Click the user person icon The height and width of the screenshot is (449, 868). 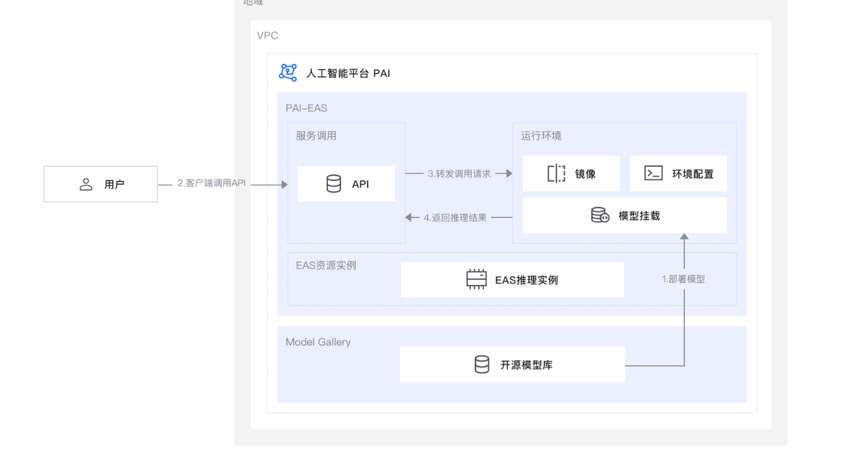click(x=86, y=184)
